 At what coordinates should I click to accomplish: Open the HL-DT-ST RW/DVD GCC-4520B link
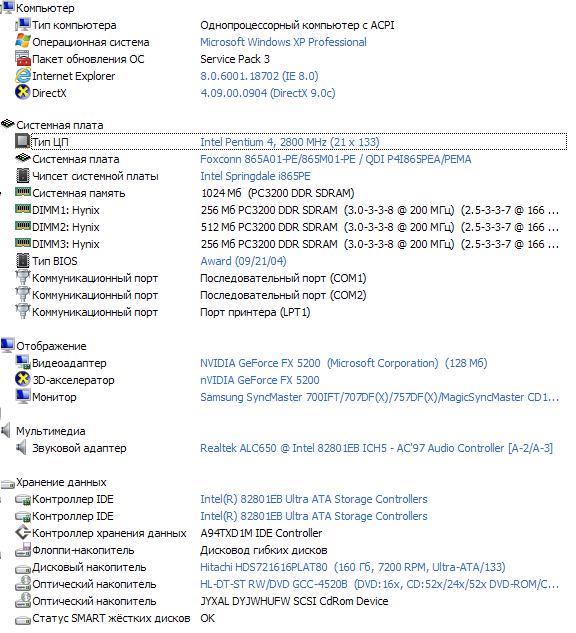[379, 584]
